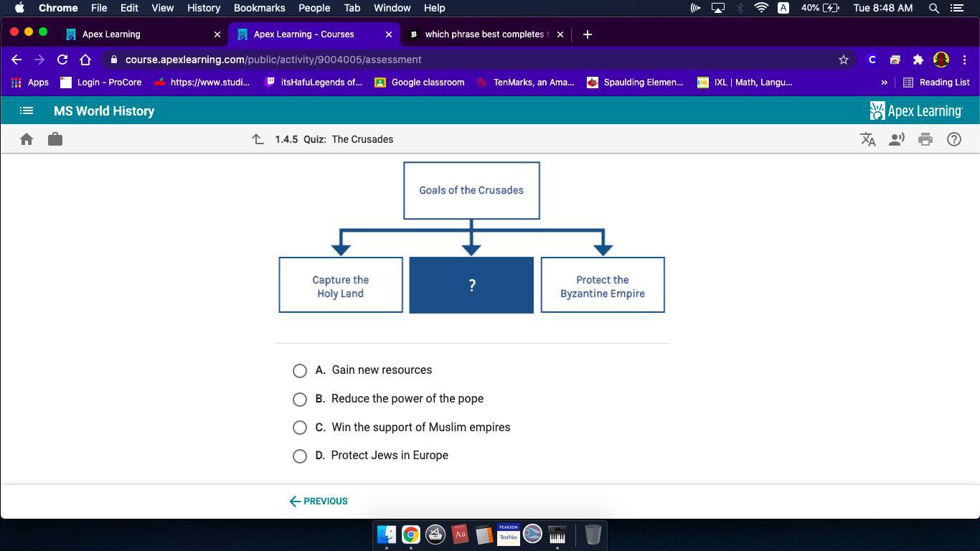Viewport: 980px width, 551px height.
Task: Open the History menu
Action: [x=204, y=8]
